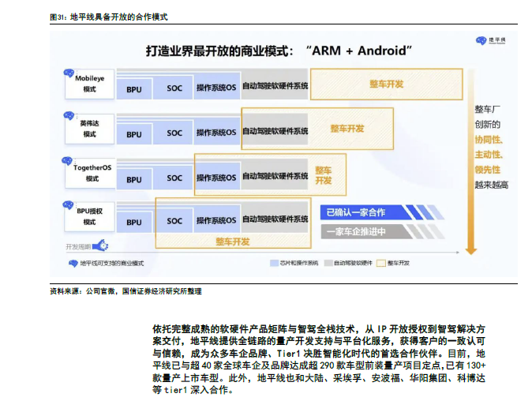The width and height of the screenshot is (532, 401).
Task: Click the Horizon icon beside Mobileye模式
Action: [x=69, y=73]
